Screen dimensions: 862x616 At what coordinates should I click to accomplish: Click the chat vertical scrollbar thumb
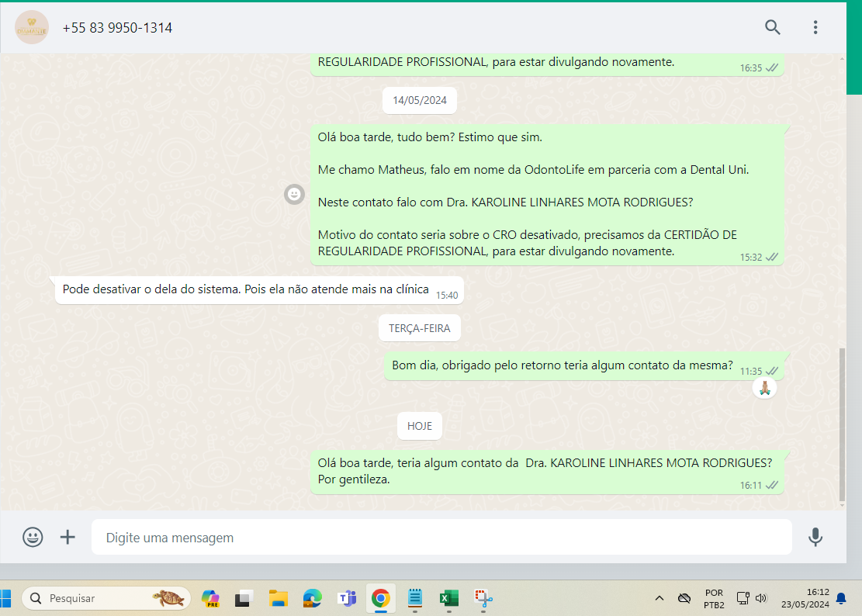[x=842, y=424]
